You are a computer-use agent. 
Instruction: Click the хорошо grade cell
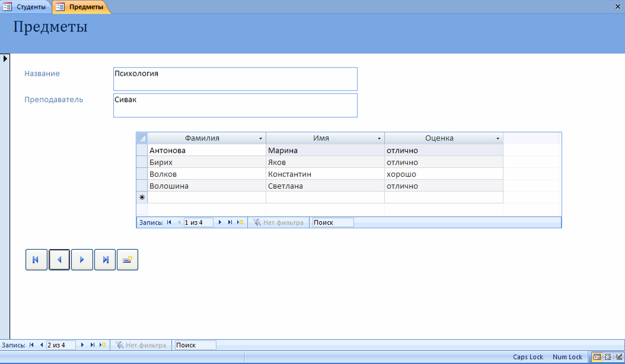click(x=444, y=174)
